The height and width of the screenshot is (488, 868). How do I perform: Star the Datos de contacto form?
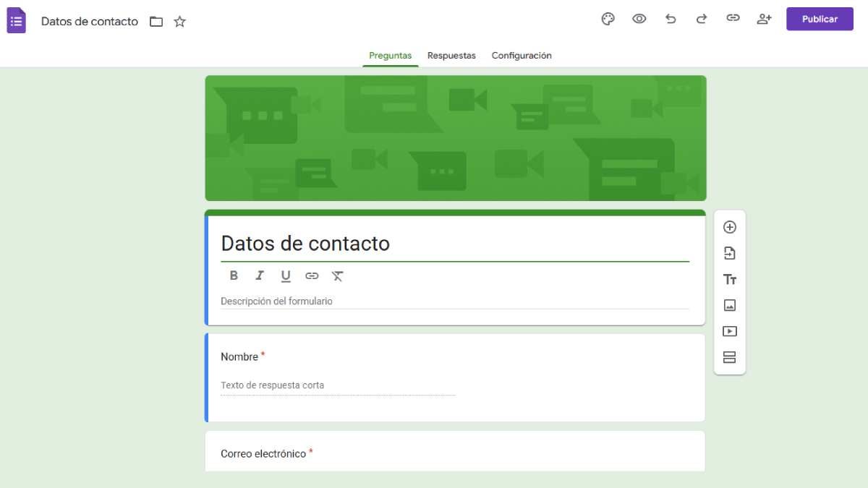(x=180, y=22)
